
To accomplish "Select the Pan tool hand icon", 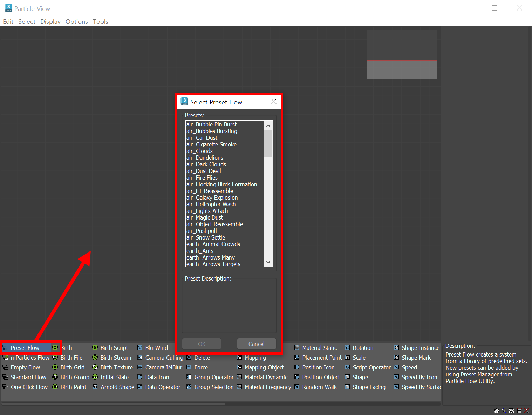I will pyautogui.click(x=496, y=411).
